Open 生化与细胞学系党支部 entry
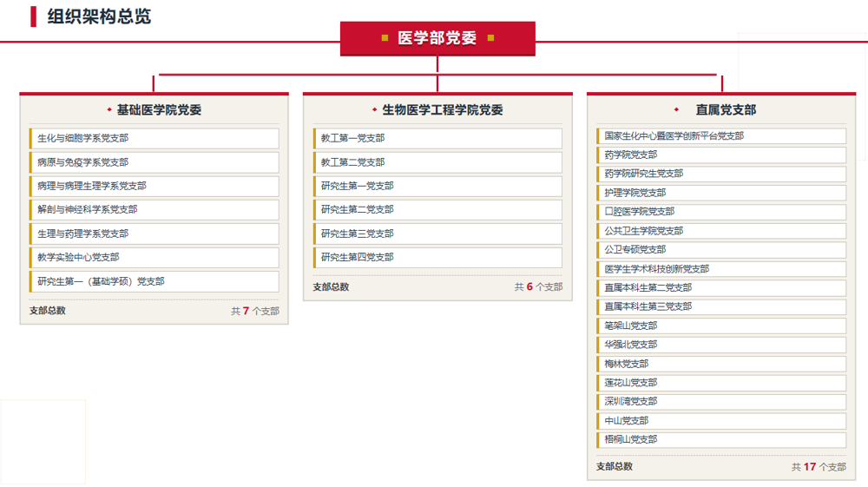Screen dimensions: 868x487 click(x=154, y=138)
